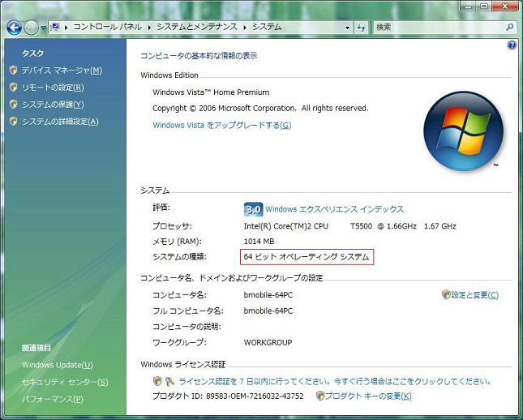Click プロダクト ID 89583-OEM-7216032-43752
The height and width of the screenshot is (420, 523).
(228, 396)
